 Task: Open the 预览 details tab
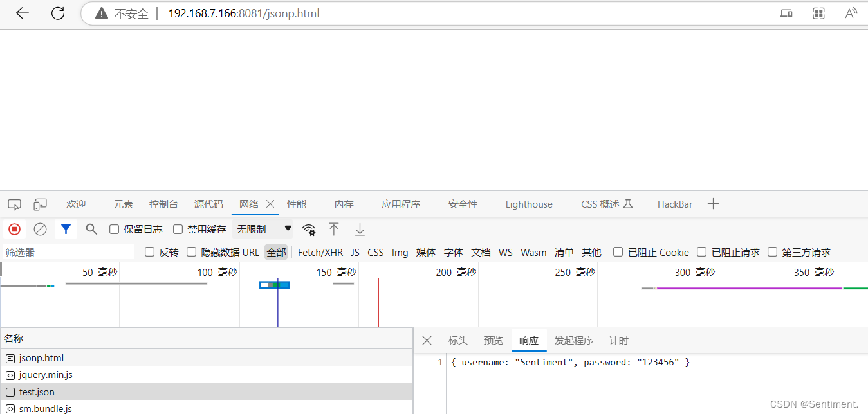click(494, 341)
